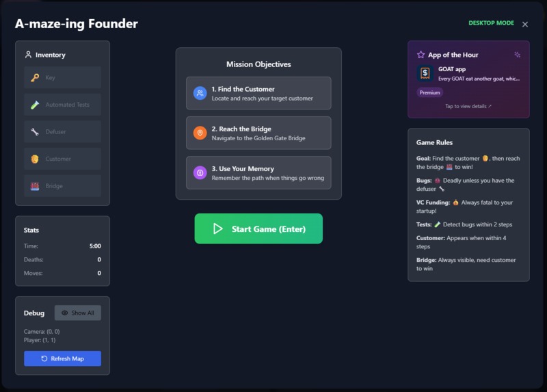Viewport: 547px width, 392px height.
Task: Open the Use Your Memory objective card
Action: click(258, 173)
